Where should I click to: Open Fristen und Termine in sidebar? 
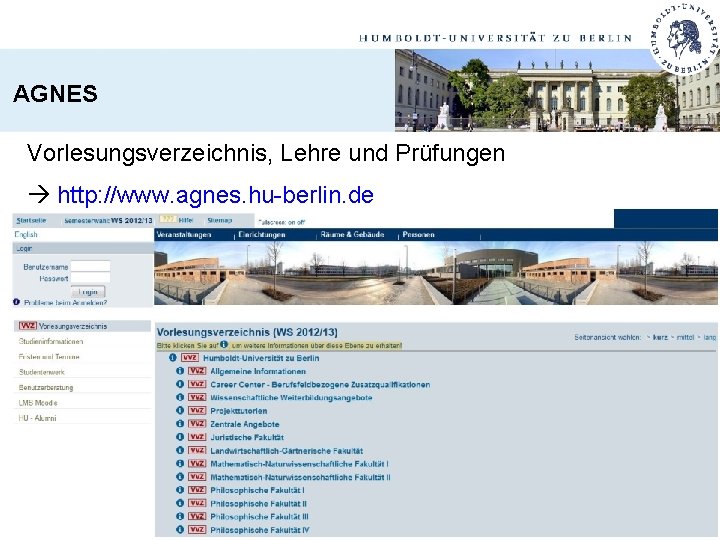49,357
